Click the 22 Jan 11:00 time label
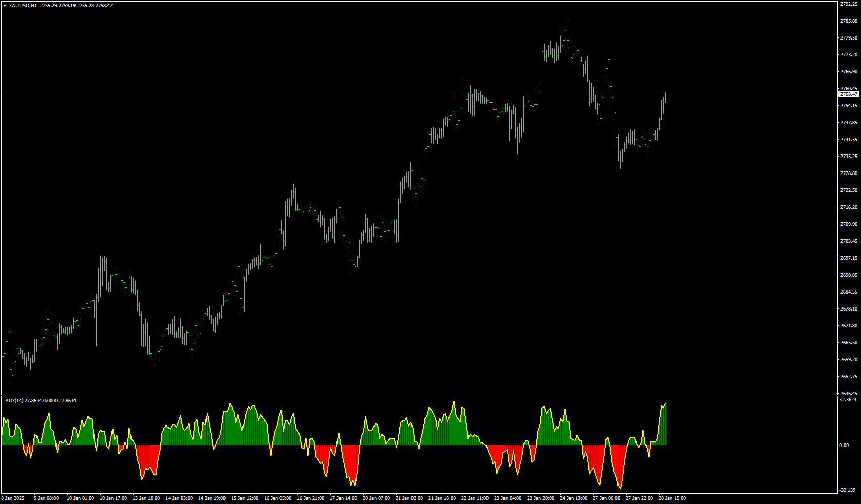This screenshot has width=861, height=504. 475,498
